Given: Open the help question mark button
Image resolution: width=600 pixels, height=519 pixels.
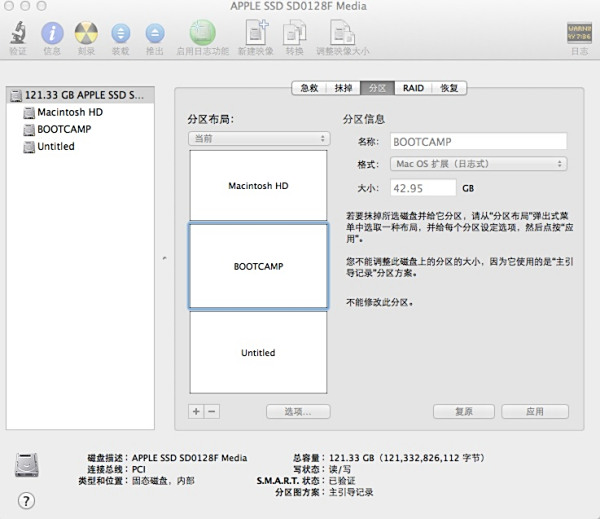Looking at the screenshot, I should [26, 501].
